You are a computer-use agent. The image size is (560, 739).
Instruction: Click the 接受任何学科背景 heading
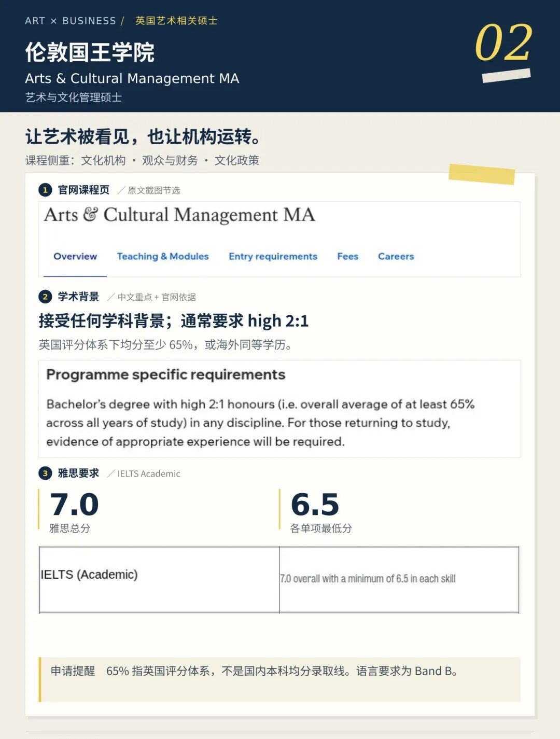pos(173,320)
